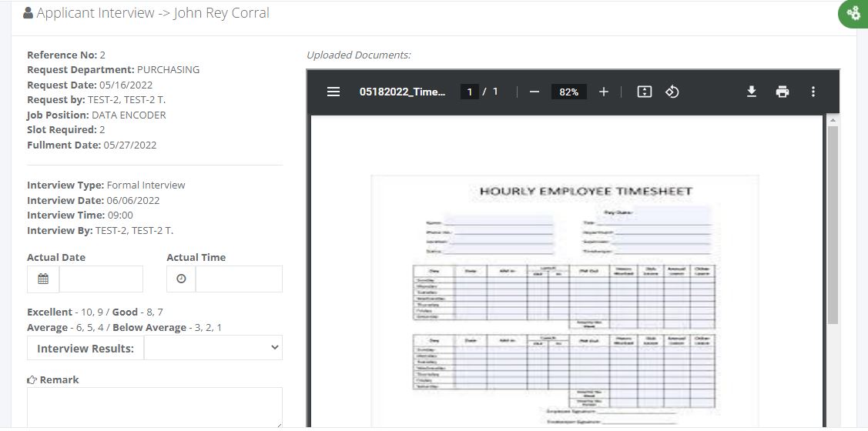Open the PDF viewer more actions menu

coord(813,92)
